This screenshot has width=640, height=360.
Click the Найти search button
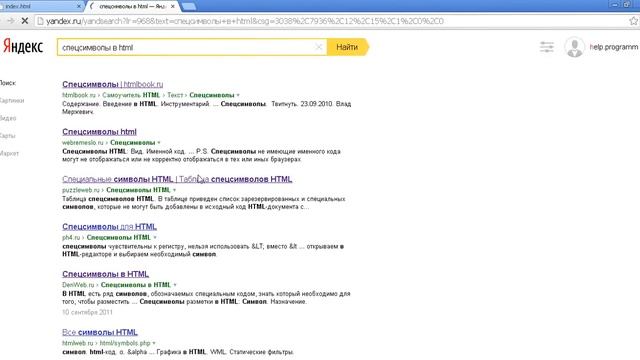pyautogui.click(x=347, y=47)
